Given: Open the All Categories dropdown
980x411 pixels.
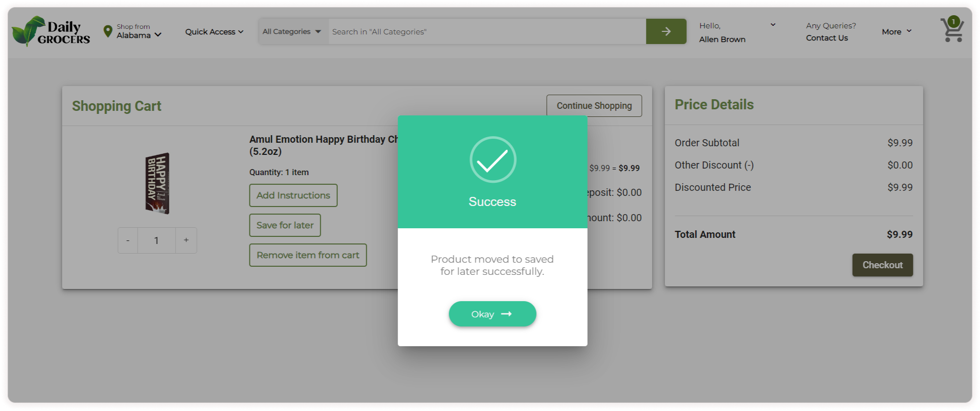Looking at the screenshot, I should [292, 31].
